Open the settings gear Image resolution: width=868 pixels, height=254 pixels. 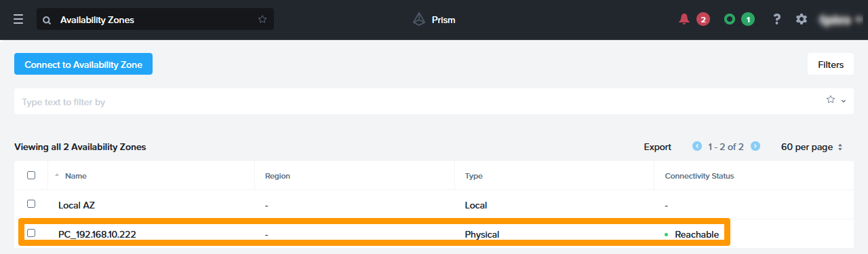pos(802,19)
